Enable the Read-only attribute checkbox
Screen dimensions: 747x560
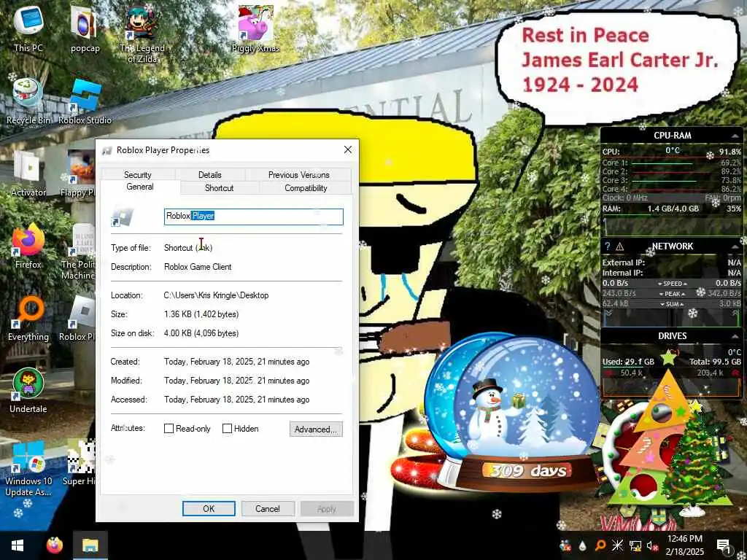pos(169,429)
